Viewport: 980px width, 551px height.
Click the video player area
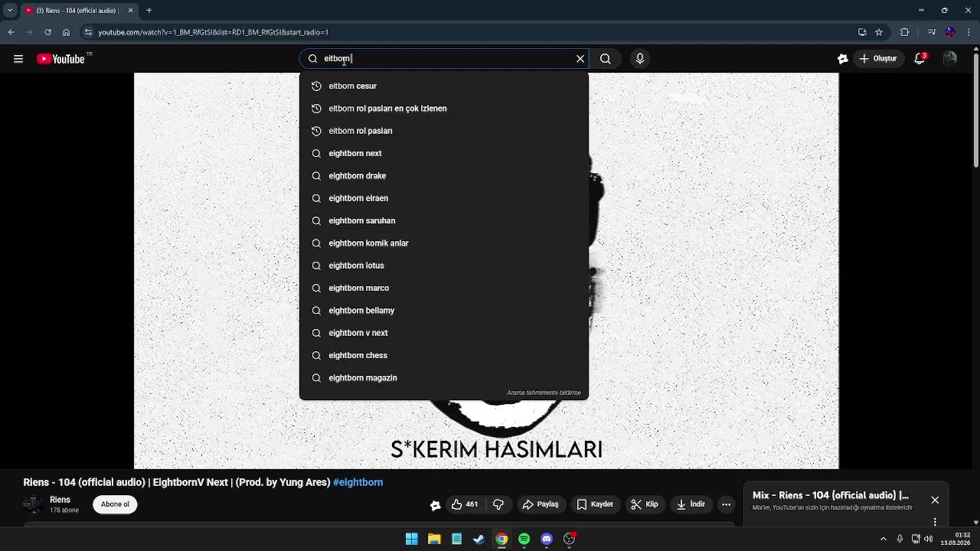point(486,271)
